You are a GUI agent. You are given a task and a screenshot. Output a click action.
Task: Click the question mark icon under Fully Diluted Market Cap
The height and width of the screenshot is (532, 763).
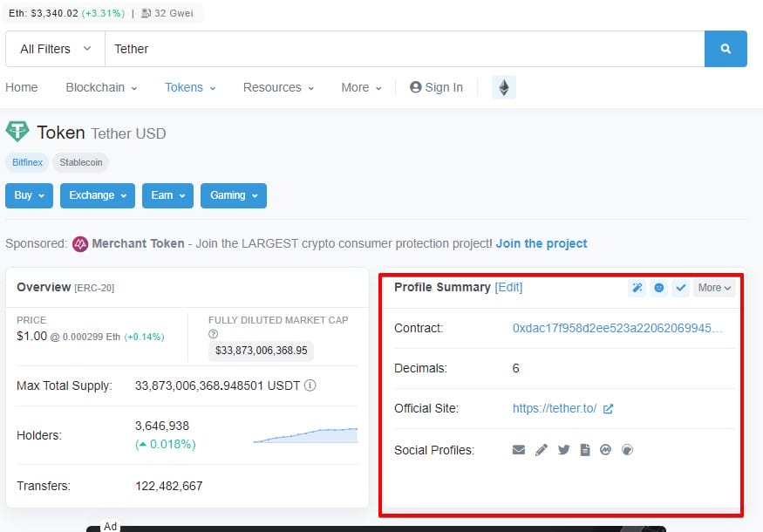pyautogui.click(x=213, y=334)
